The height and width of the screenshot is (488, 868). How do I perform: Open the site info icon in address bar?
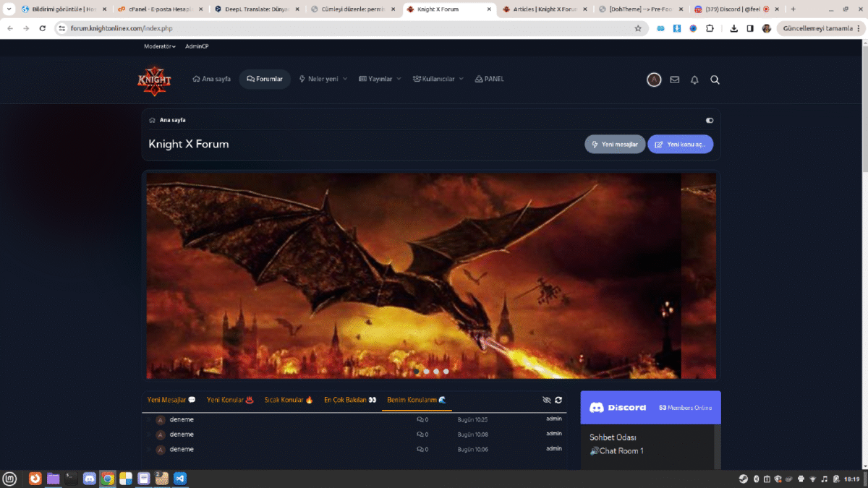[63, 28]
